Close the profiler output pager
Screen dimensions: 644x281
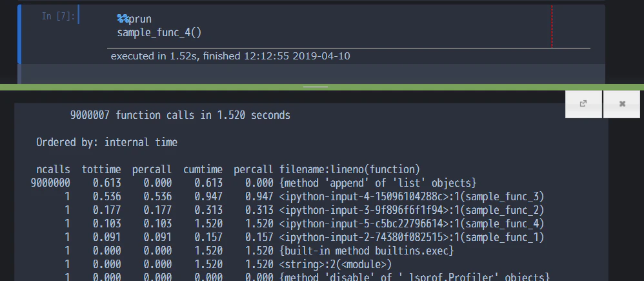[x=622, y=104]
